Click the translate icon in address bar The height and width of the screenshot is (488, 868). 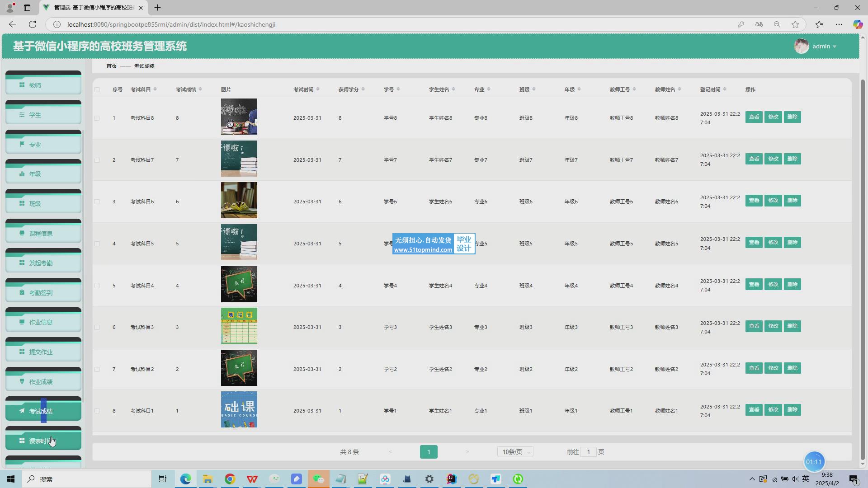click(759, 24)
